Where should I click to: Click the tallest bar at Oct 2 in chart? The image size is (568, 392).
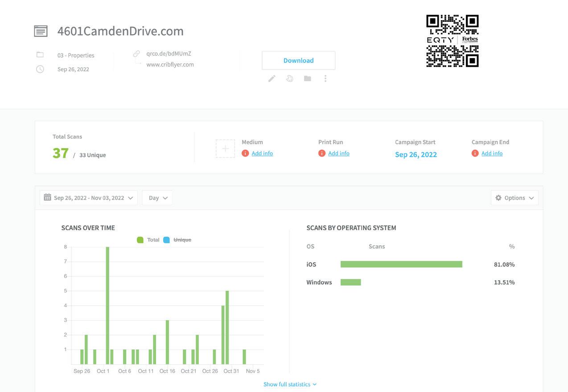[x=107, y=305]
